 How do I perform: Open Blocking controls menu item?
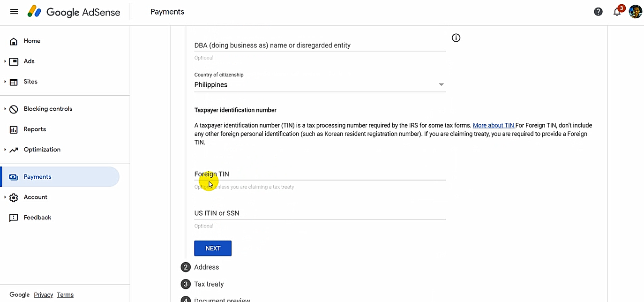48,109
